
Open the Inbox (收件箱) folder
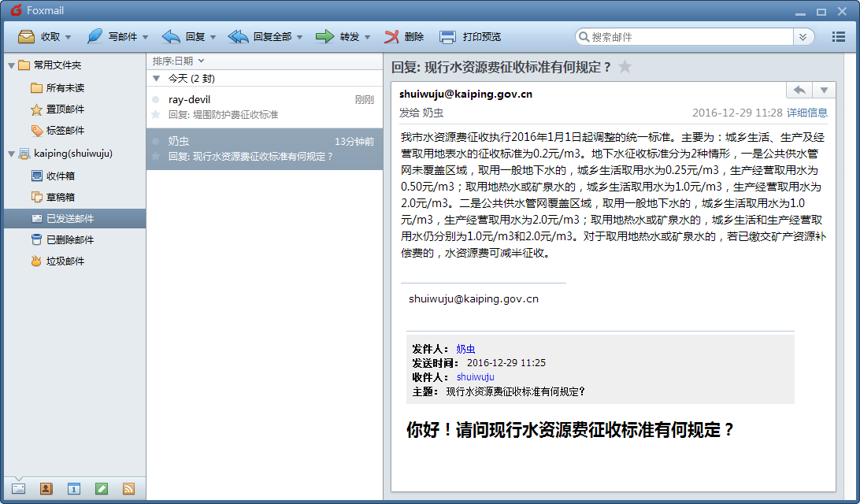click(x=60, y=176)
